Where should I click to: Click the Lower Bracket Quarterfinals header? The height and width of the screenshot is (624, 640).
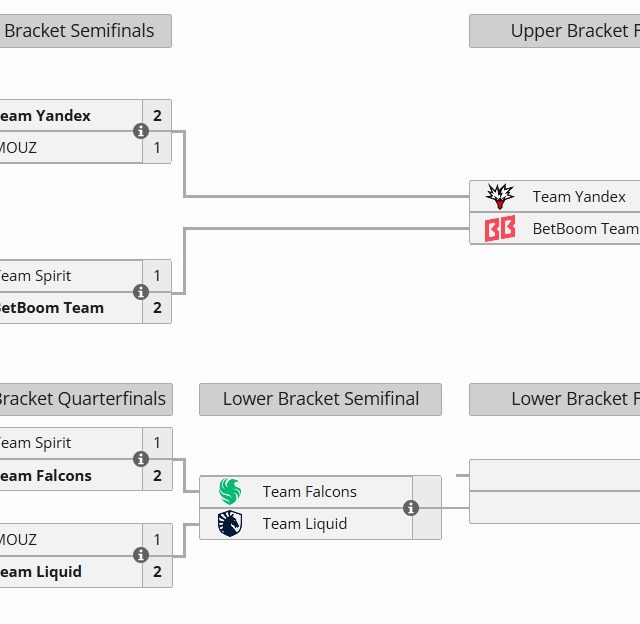[x=85, y=399]
